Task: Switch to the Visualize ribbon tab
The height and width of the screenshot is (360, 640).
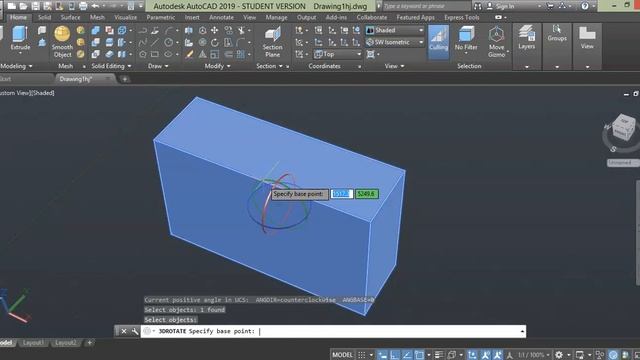Action: point(125,18)
